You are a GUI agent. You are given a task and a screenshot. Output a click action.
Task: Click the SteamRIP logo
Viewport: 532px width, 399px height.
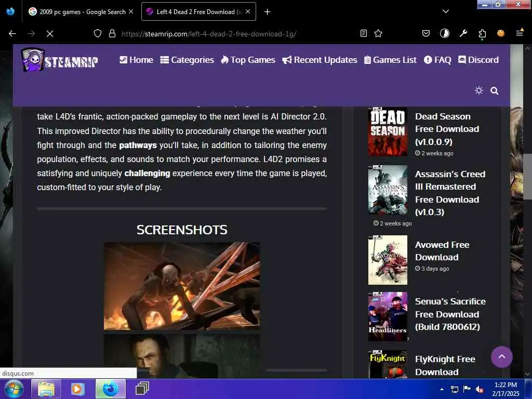[x=60, y=60]
